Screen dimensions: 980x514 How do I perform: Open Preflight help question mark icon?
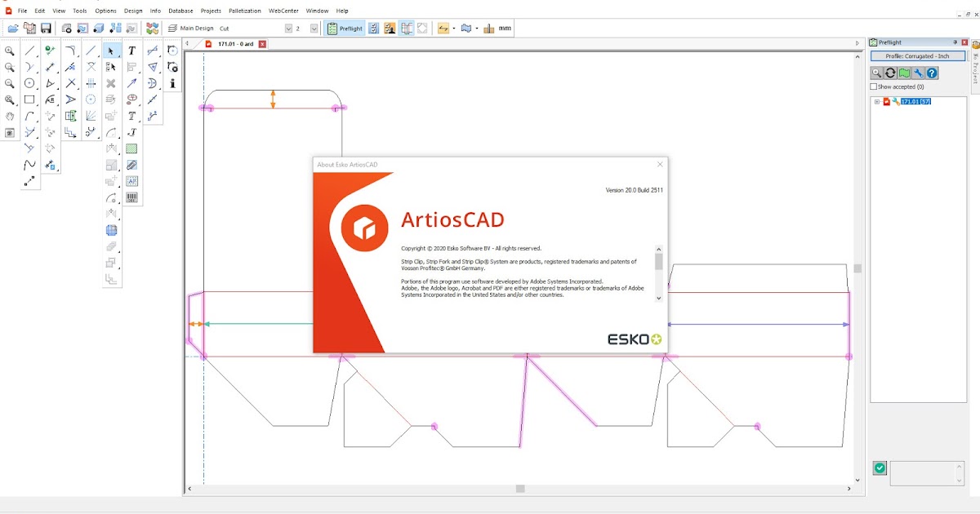click(933, 73)
